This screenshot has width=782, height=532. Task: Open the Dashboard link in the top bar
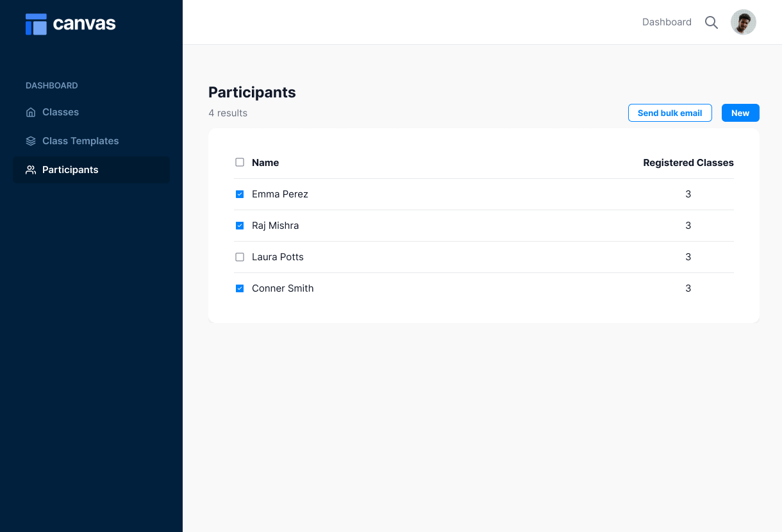point(667,22)
